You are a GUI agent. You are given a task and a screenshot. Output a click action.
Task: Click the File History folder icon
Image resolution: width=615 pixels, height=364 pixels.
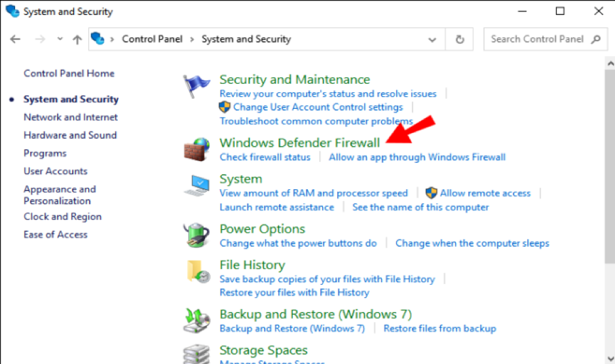coord(196,271)
